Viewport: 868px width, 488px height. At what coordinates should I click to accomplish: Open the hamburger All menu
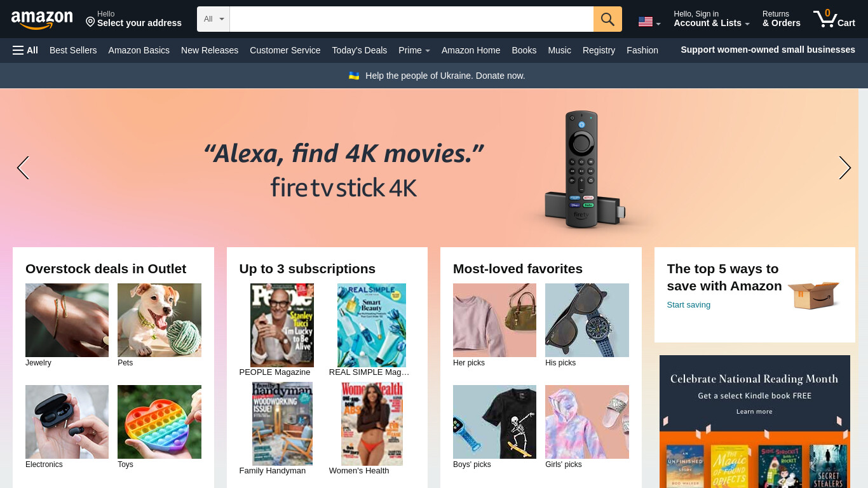(25, 50)
